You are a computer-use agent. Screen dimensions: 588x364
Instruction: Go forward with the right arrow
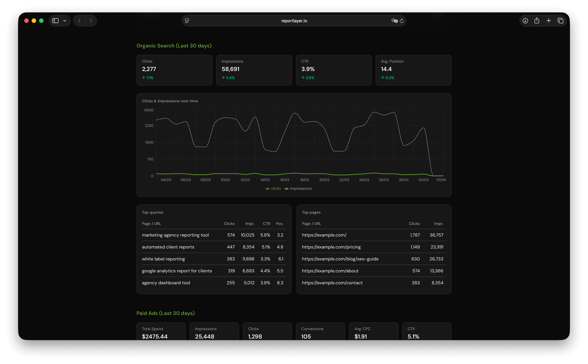[x=91, y=21]
